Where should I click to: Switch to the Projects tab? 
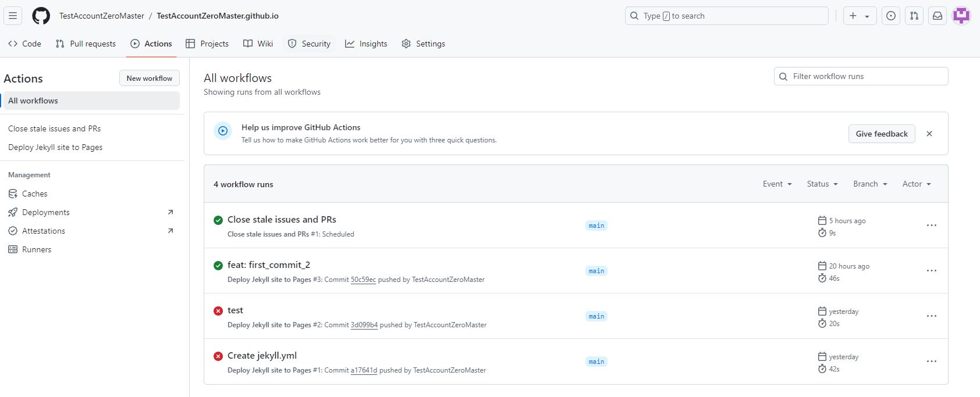point(207,44)
